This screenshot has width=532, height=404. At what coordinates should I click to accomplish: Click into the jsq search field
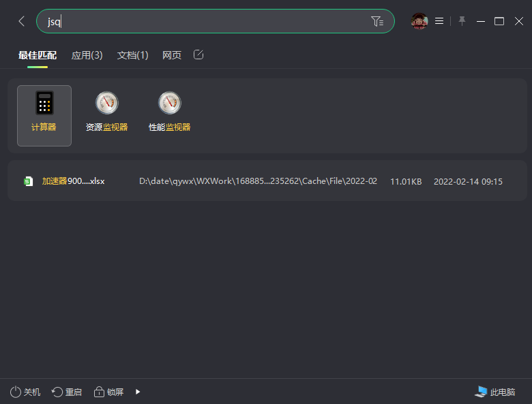point(205,21)
